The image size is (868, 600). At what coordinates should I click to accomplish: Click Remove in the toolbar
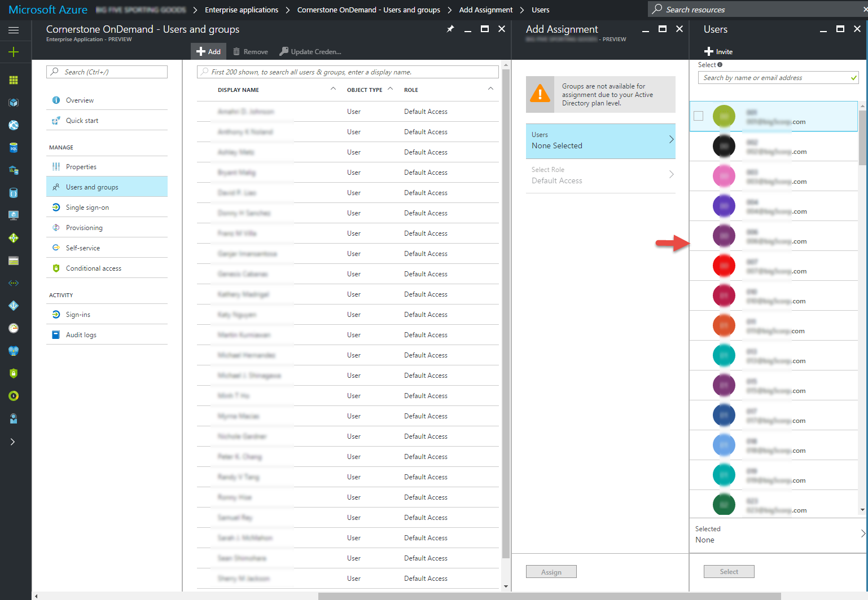pyautogui.click(x=251, y=51)
